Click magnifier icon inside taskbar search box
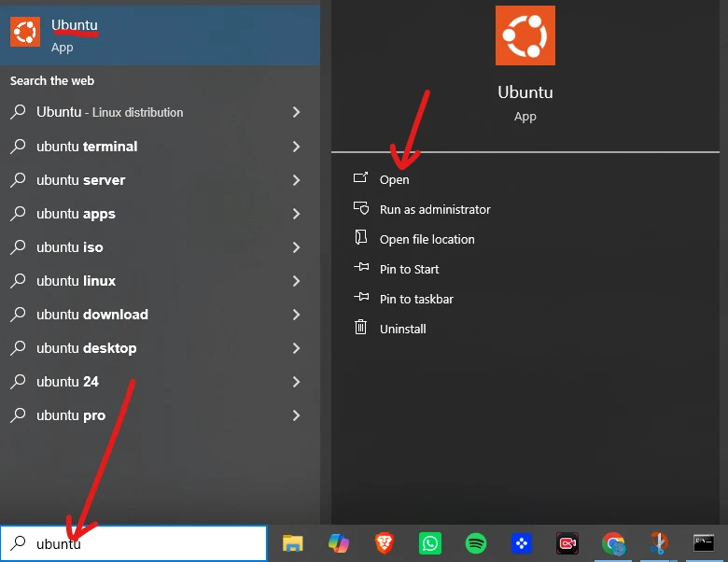Viewport: 728px width, 562px height. (x=18, y=542)
